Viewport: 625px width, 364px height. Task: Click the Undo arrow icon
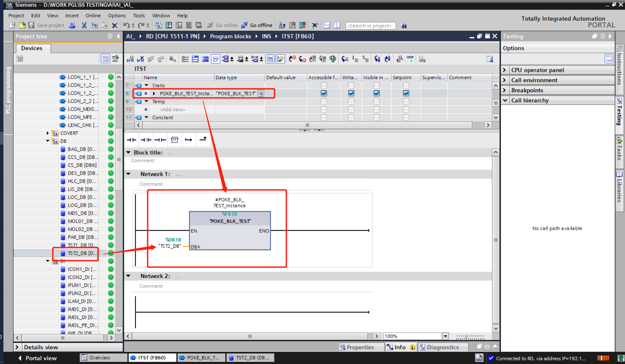[126, 25]
